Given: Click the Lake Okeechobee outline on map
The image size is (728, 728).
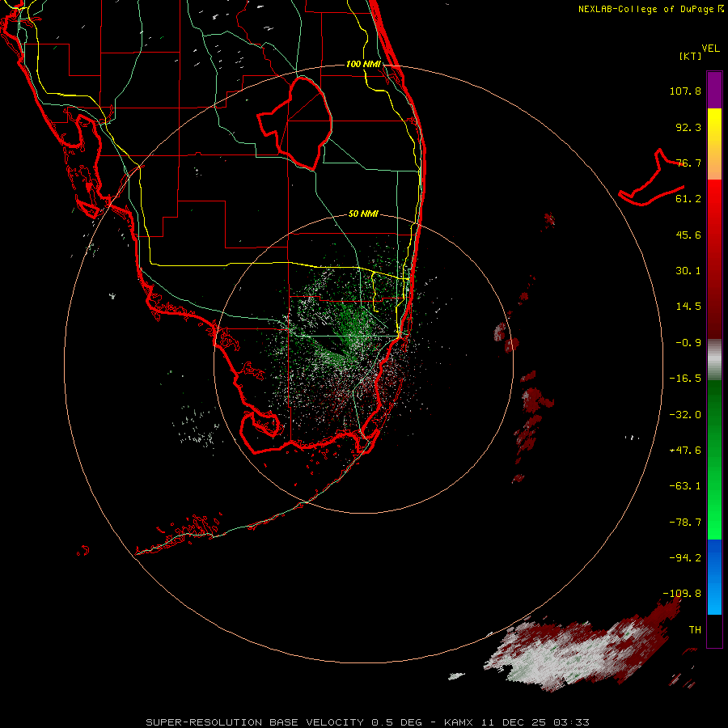Looking at the screenshot, I should 294,123.
